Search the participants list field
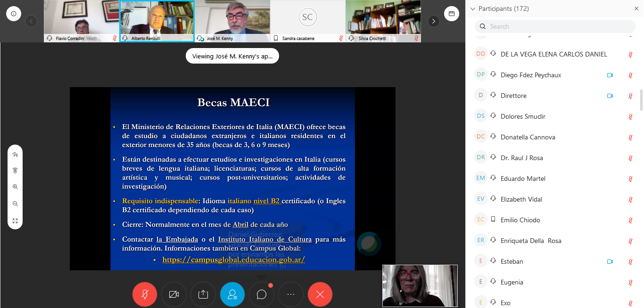This screenshot has height=308, width=644. pyautogui.click(x=555, y=26)
